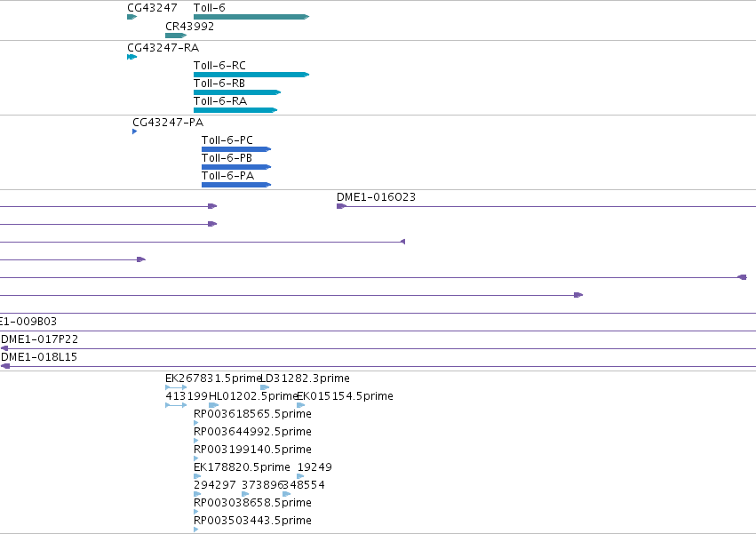Open EST feature 373896

point(262,485)
